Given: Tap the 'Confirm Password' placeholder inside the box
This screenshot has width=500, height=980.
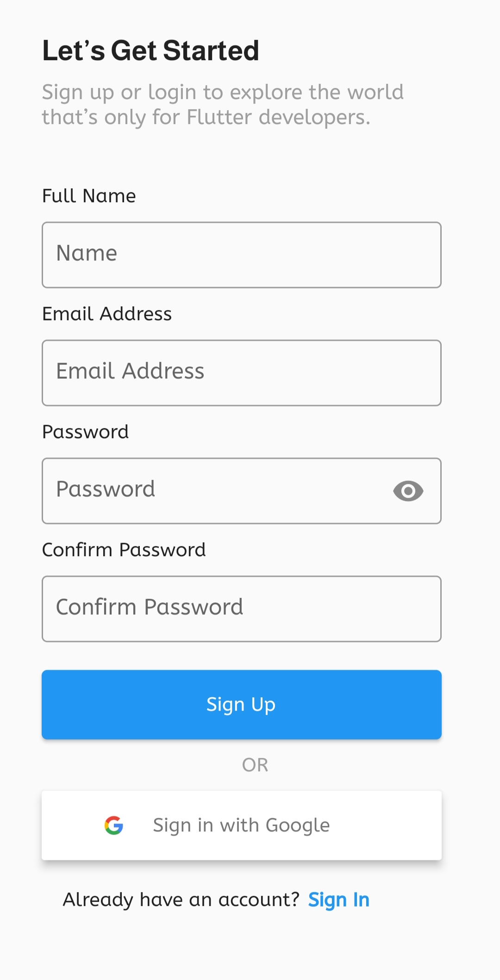Looking at the screenshot, I should click(x=149, y=607).
